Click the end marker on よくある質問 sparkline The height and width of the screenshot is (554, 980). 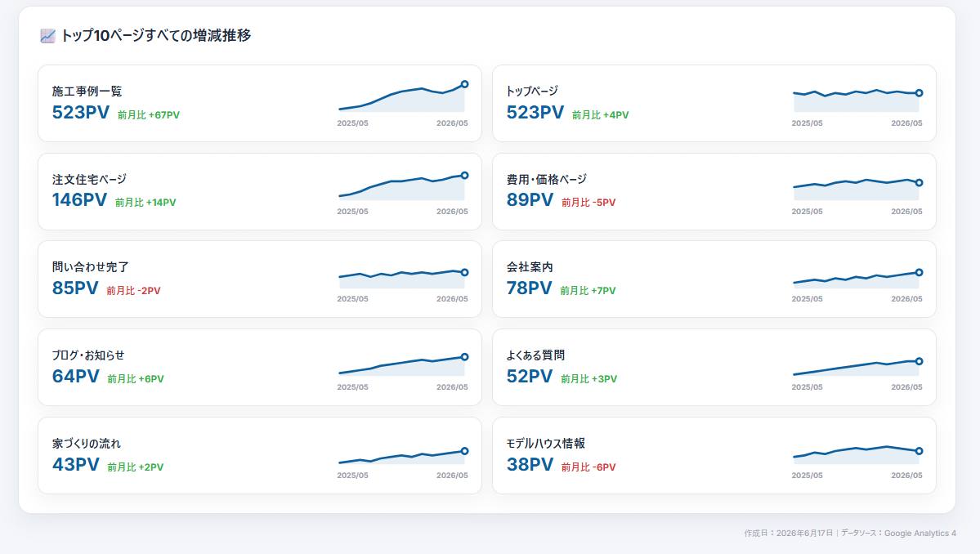(x=919, y=361)
